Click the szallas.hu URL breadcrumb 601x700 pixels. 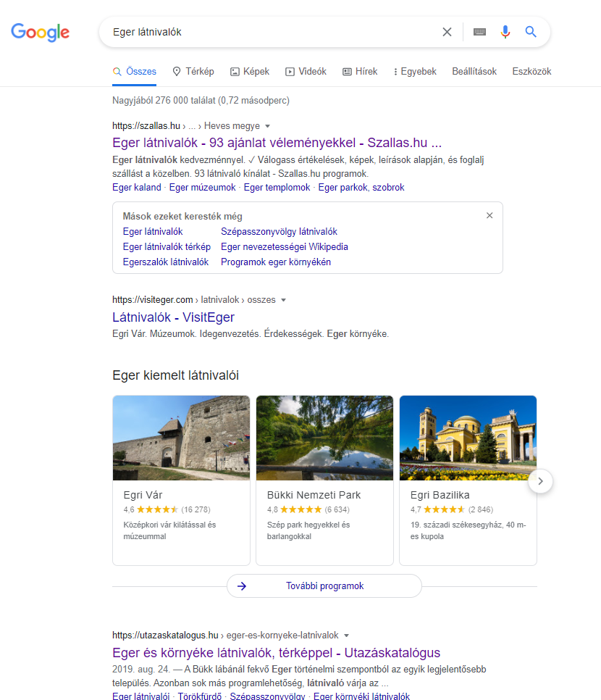tap(186, 126)
